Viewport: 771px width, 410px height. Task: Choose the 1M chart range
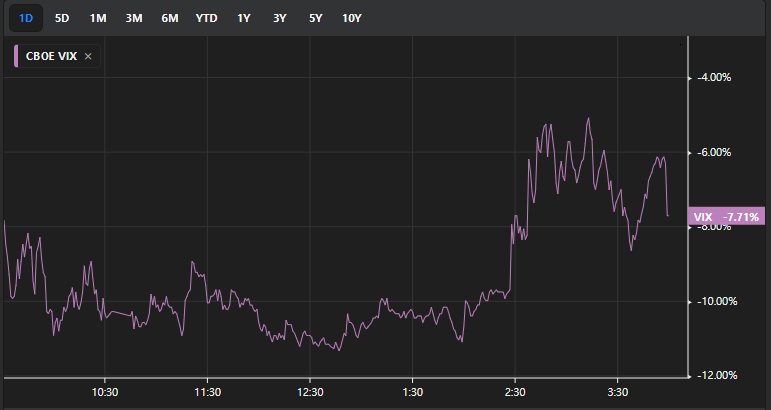(x=98, y=18)
